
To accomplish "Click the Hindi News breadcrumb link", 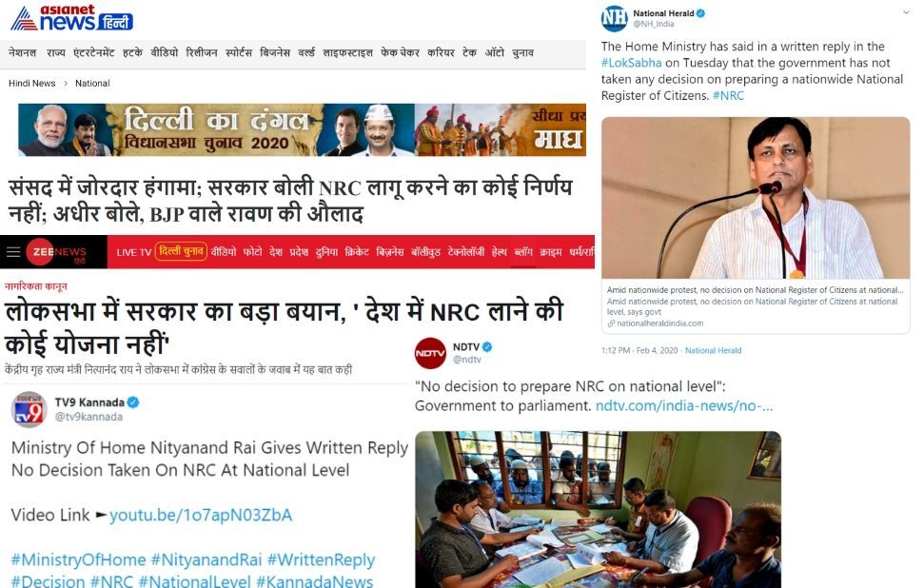I will point(31,83).
